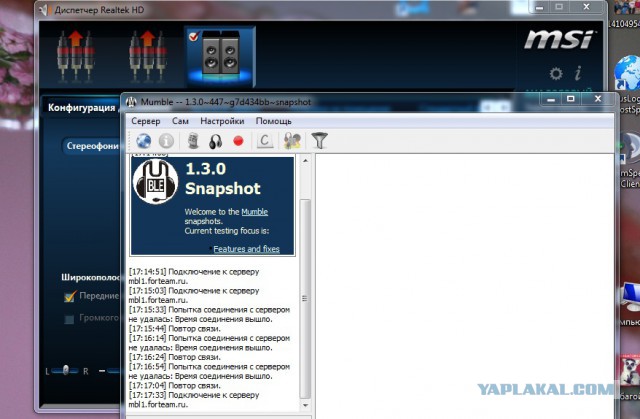Click the '[17:16:24] Повтор связи.' log entry
Screen dimensions: 640x419
[175, 357]
